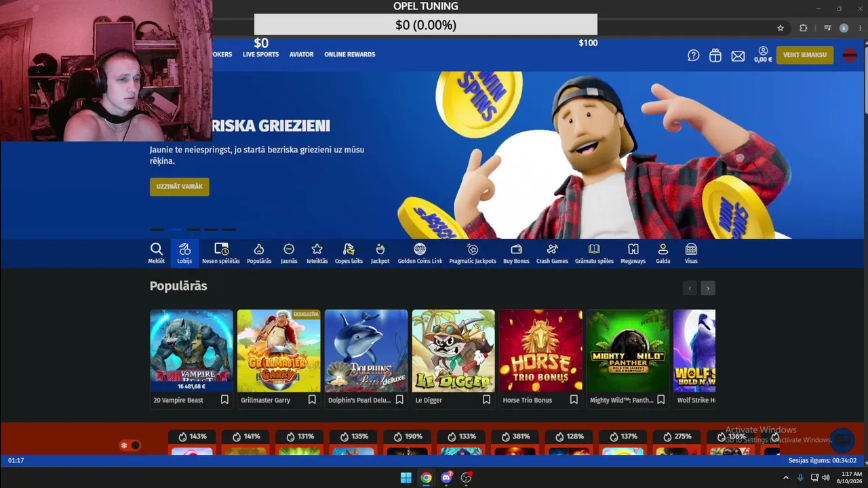
Task: Open the Le Digger game thumbnail
Action: (x=454, y=350)
